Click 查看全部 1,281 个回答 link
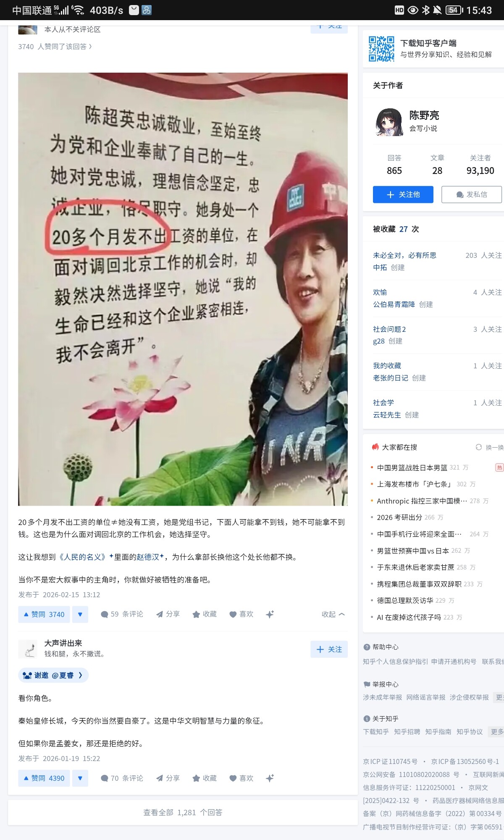The image size is (504, 840). pyautogui.click(x=183, y=812)
